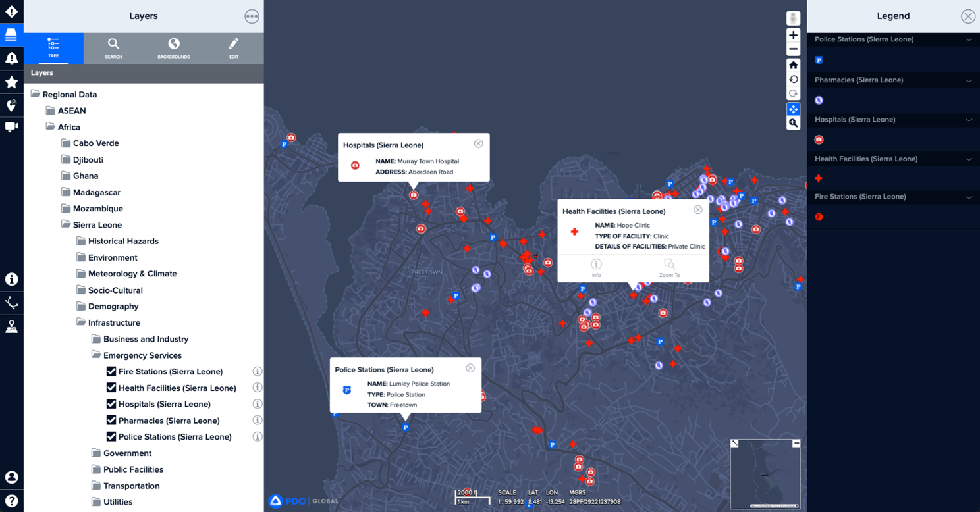Zoom in on the map

(x=793, y=36)
